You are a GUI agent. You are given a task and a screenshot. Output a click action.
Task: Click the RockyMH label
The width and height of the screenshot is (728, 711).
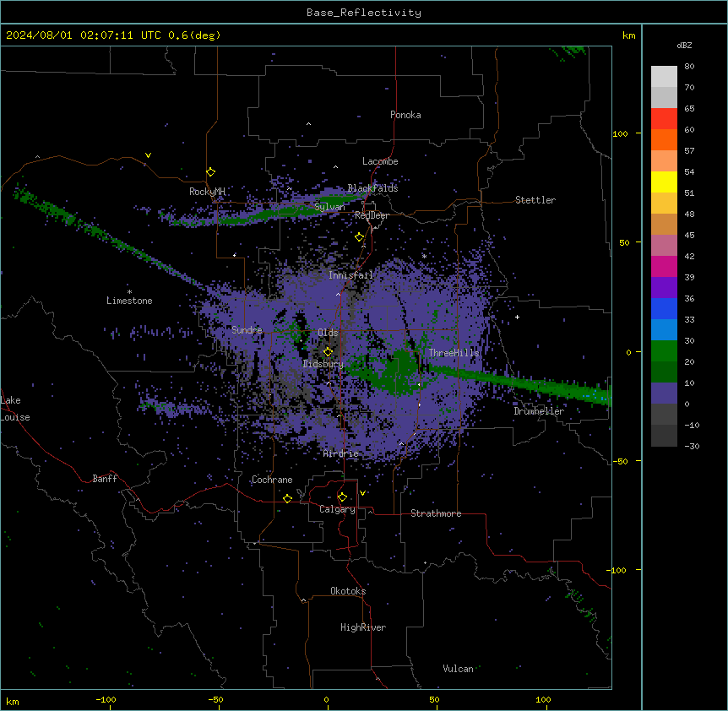coord(207,192)
